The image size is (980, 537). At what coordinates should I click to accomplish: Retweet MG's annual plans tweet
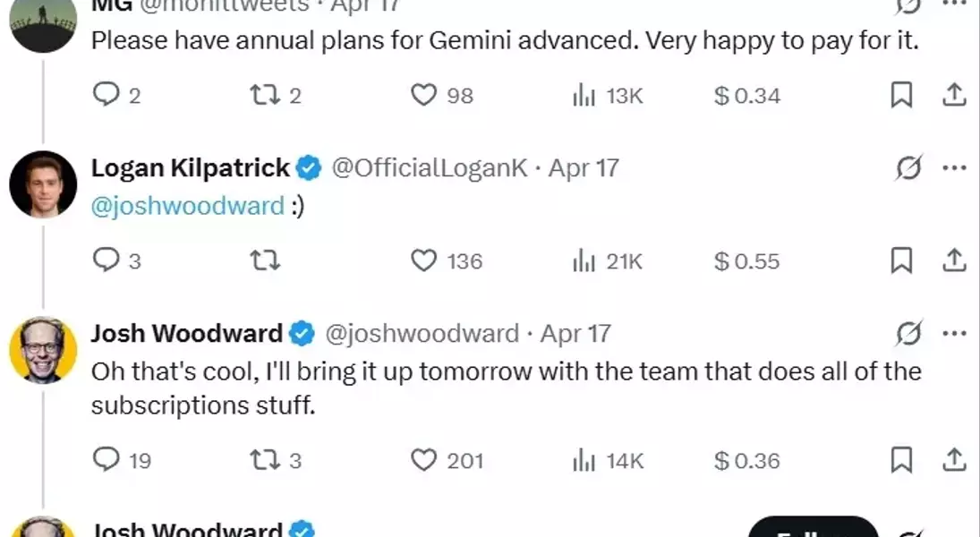(x=265, y=95)
